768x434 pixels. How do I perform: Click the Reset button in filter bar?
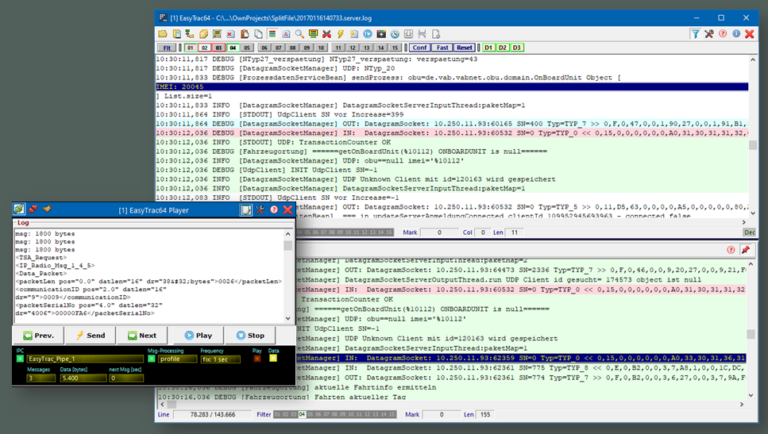click(464, 47)
